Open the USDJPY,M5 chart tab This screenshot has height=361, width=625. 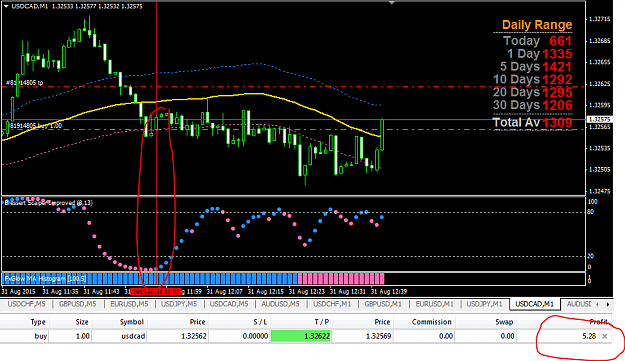[179, 304]
